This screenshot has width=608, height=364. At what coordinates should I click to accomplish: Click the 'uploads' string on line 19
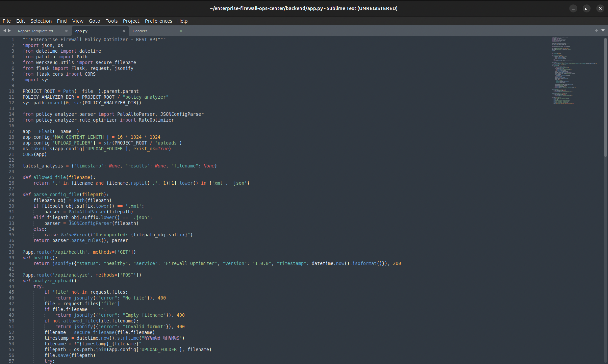click(167, 143)
